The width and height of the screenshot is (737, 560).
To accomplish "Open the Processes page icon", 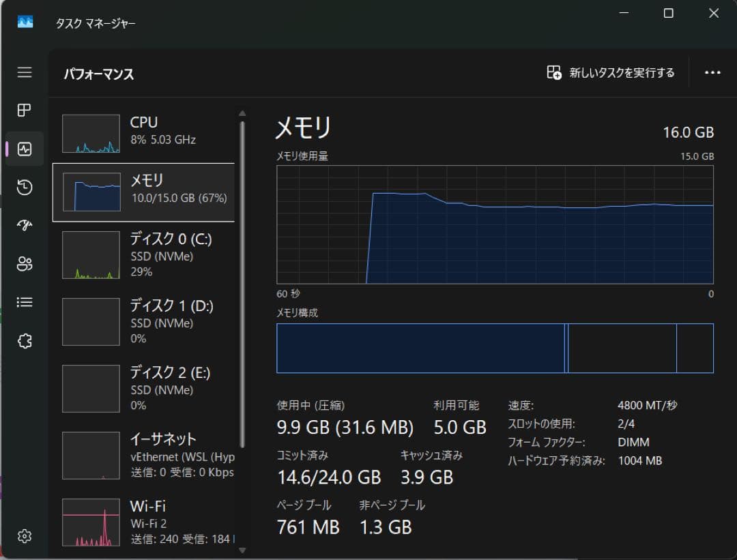I will [x=25, y=110].
